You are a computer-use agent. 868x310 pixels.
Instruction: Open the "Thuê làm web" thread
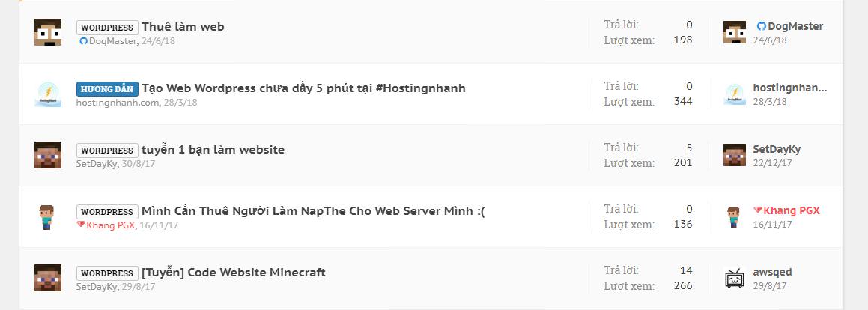(183, 27)
